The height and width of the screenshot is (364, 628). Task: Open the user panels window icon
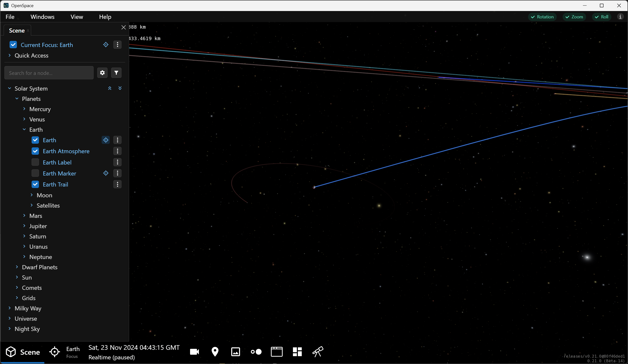[x=277, y=352]
